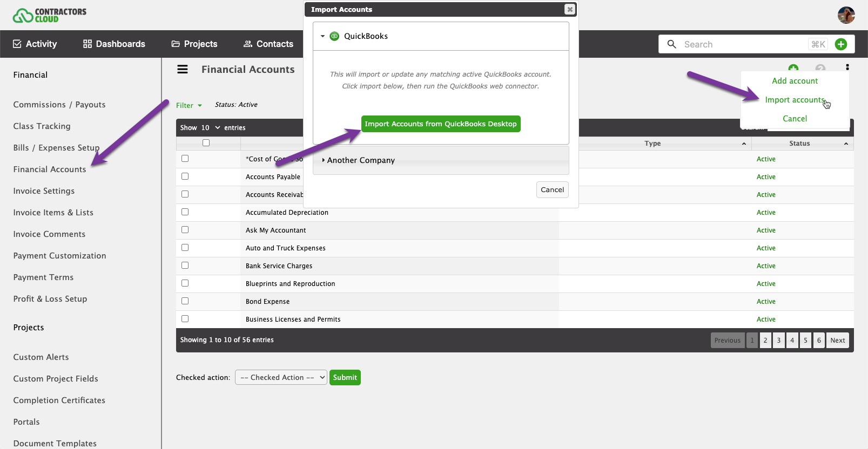
Task: Toggle the select-all header checkbox
Action: tap(206, 142)
